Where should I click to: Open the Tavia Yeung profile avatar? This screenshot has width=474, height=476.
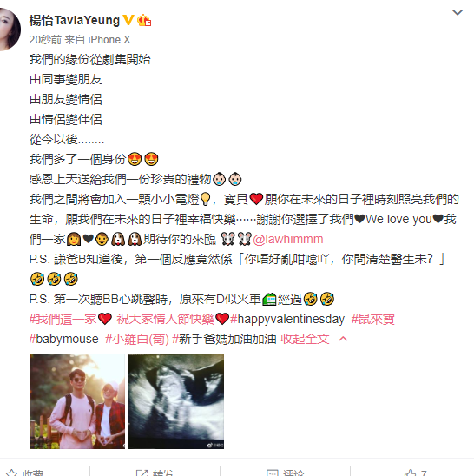(x=9, y=30)
